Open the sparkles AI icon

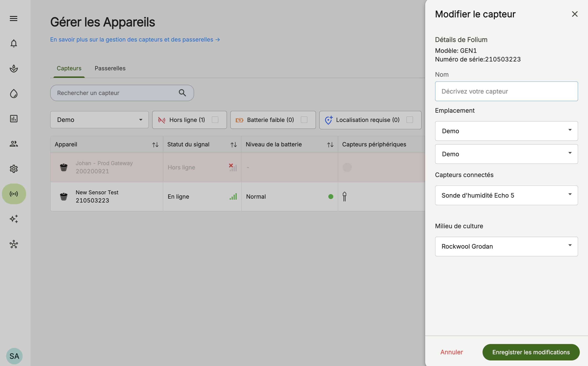14,219
